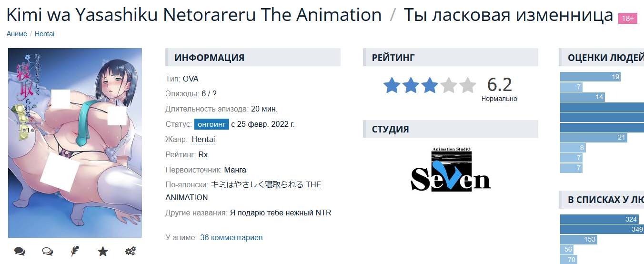Open reviews via the feather quill icon
Image resolution: width=644 pixels, height=264 pixels.
(75, 251)
